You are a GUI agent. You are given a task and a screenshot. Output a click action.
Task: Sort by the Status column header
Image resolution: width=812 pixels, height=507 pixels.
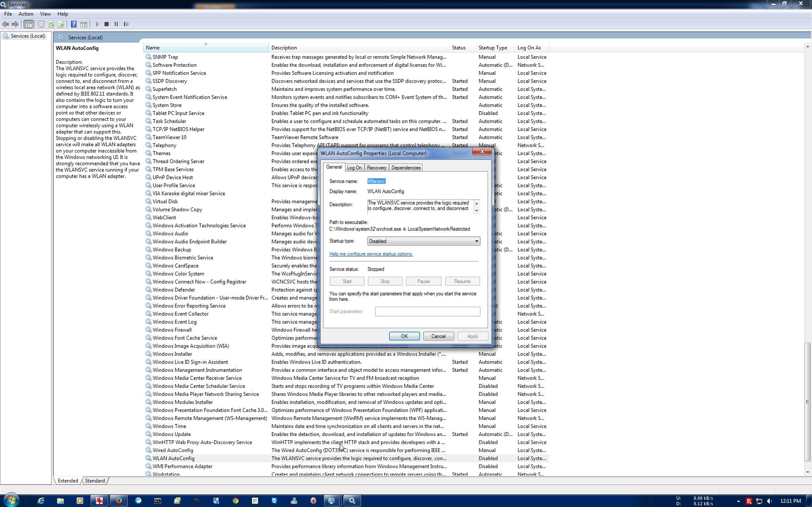[x=463, y=48]
